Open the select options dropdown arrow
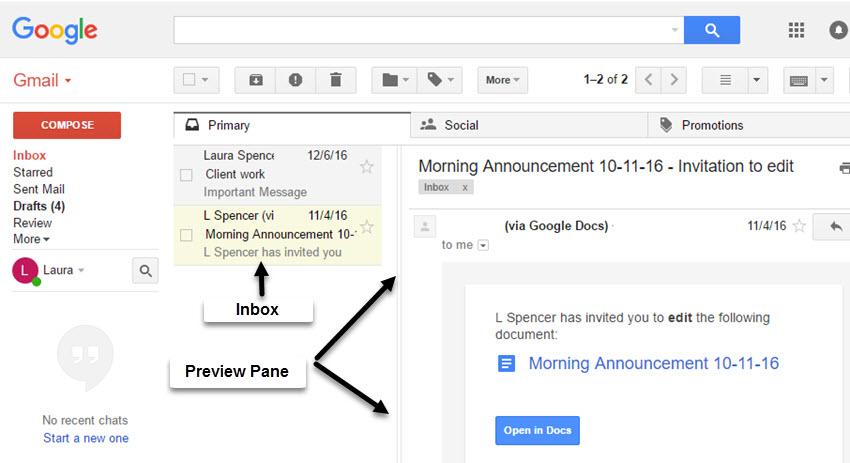This screenshot has width=850, height=463. (x=205, y=80)
